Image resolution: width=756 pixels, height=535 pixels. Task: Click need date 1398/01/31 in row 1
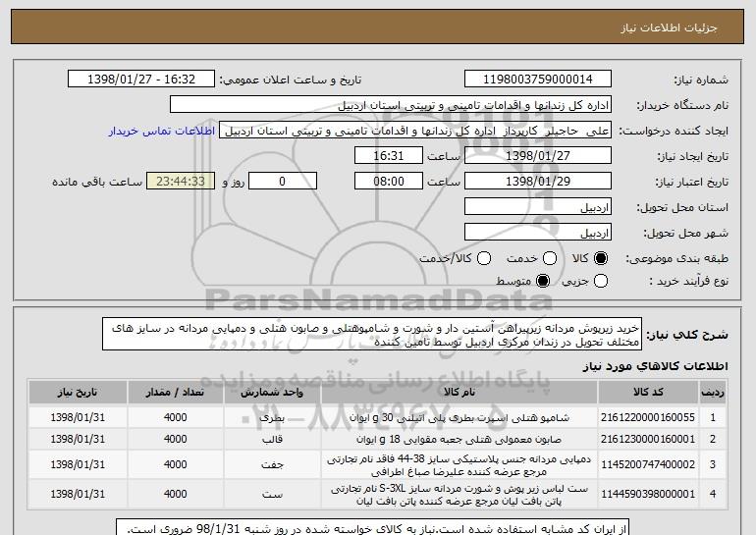(78, 417)
